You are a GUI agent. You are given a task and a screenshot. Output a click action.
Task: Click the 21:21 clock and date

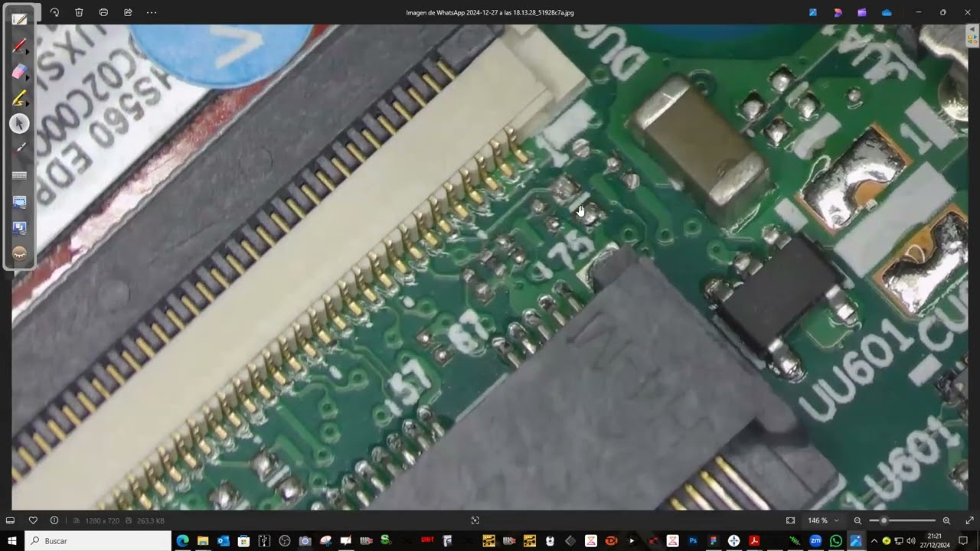tap(934, 540)
